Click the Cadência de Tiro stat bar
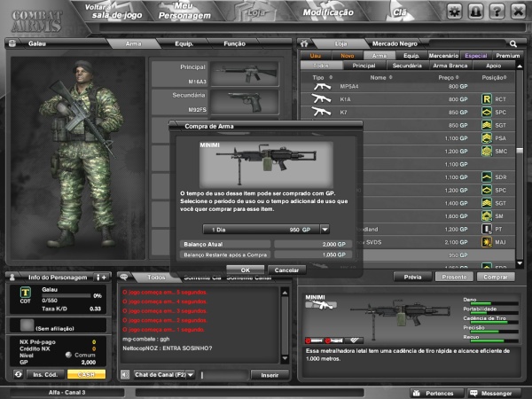This screenshot has height=399, width=532. pos(495,322)
